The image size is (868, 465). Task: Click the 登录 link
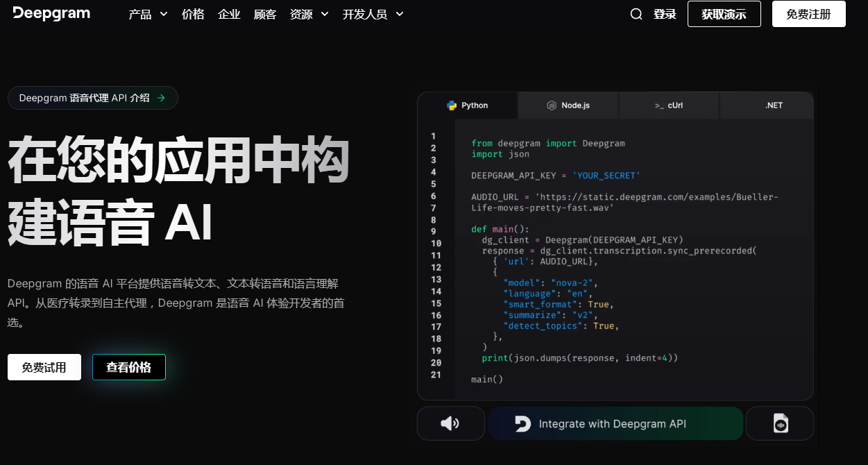point(665,14)
